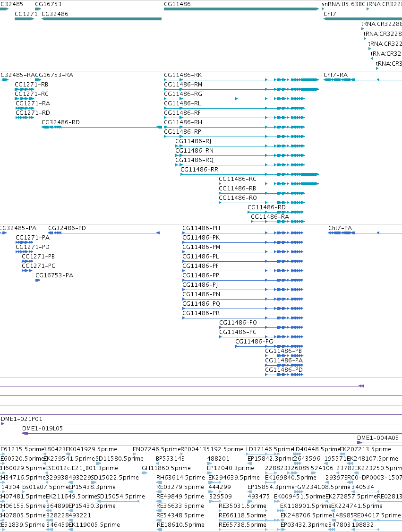Click EST label BP553143

tap(171, 459)
